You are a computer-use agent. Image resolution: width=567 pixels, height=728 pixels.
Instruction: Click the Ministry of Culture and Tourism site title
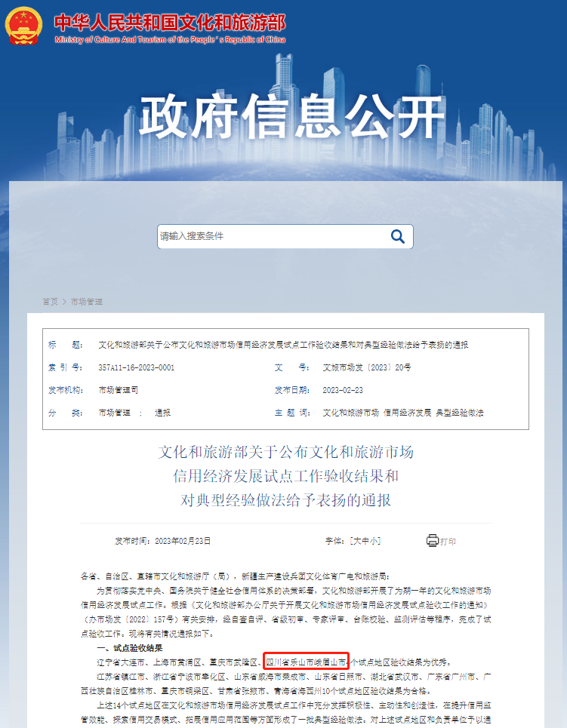(170, 28)
